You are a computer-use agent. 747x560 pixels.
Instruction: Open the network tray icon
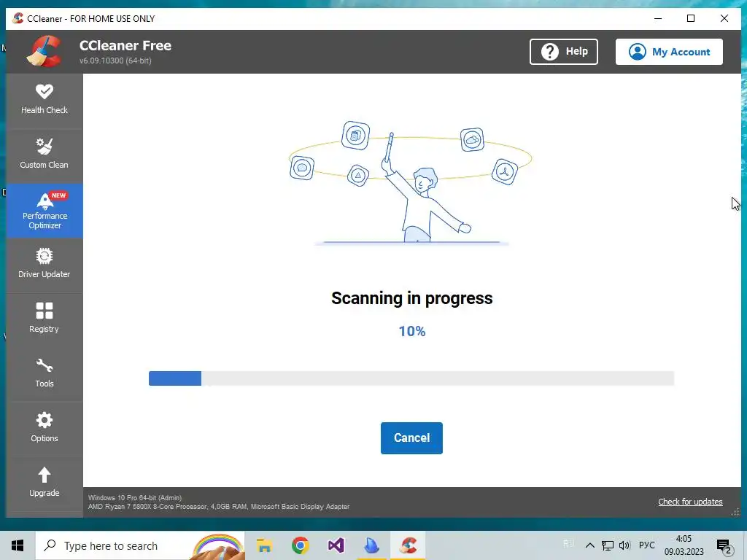pyautogui.click(x=608, y=545)
